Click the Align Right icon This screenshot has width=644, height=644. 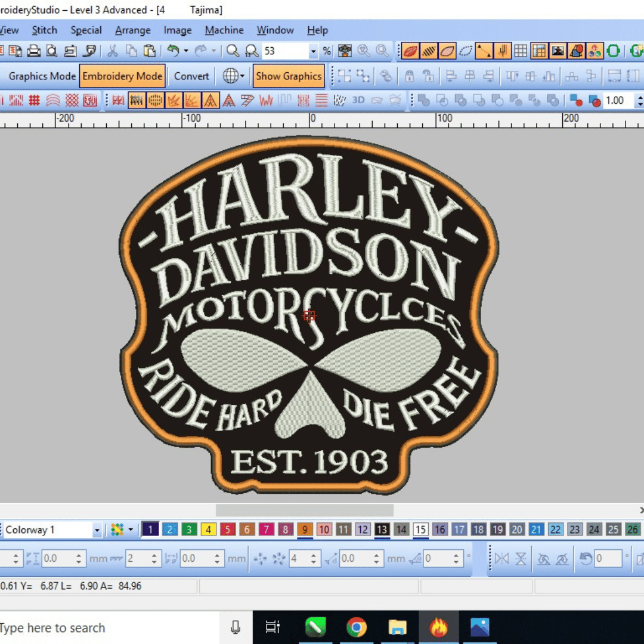(488, 76)
